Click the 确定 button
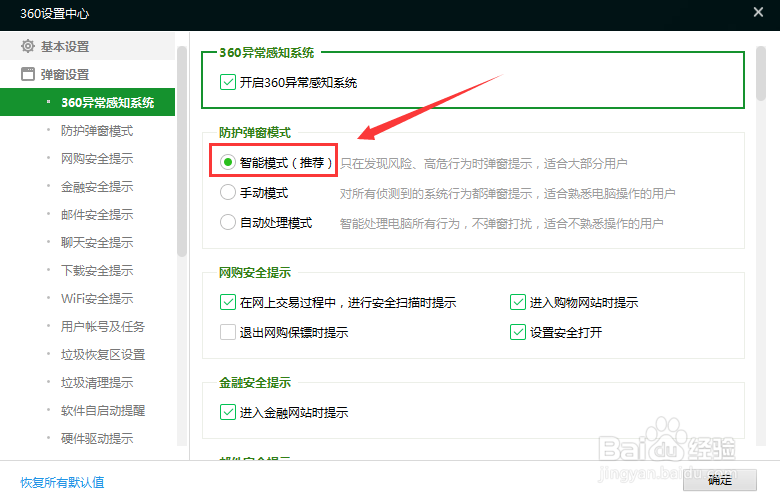The height and width of the screenshot is (500, 780). pyautogui.click(x=720, y=480)
